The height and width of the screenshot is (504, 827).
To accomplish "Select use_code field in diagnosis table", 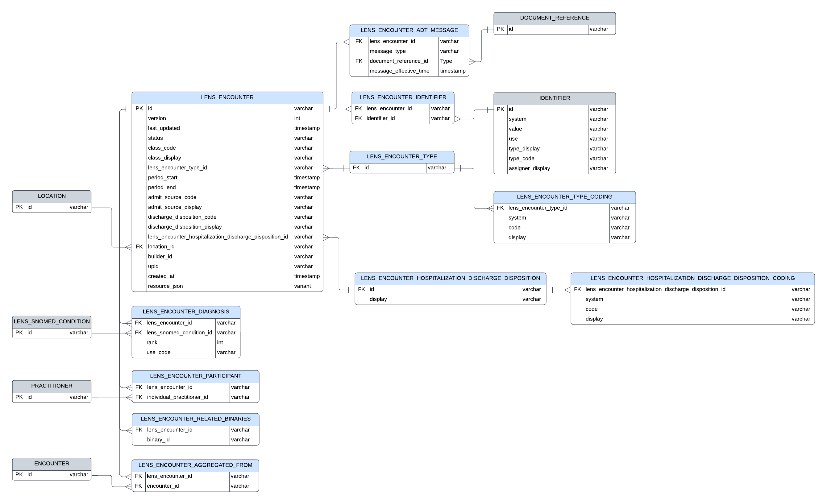I will pos(158,352).
